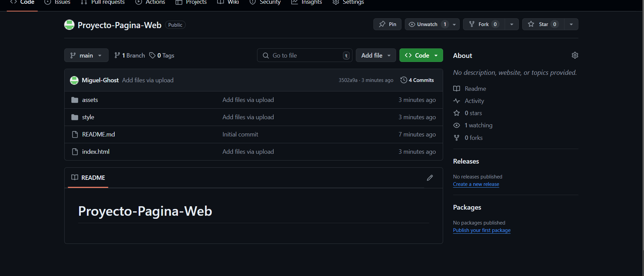View the 0 forks link
644x276 pixels.
click(x=474, y=138)
